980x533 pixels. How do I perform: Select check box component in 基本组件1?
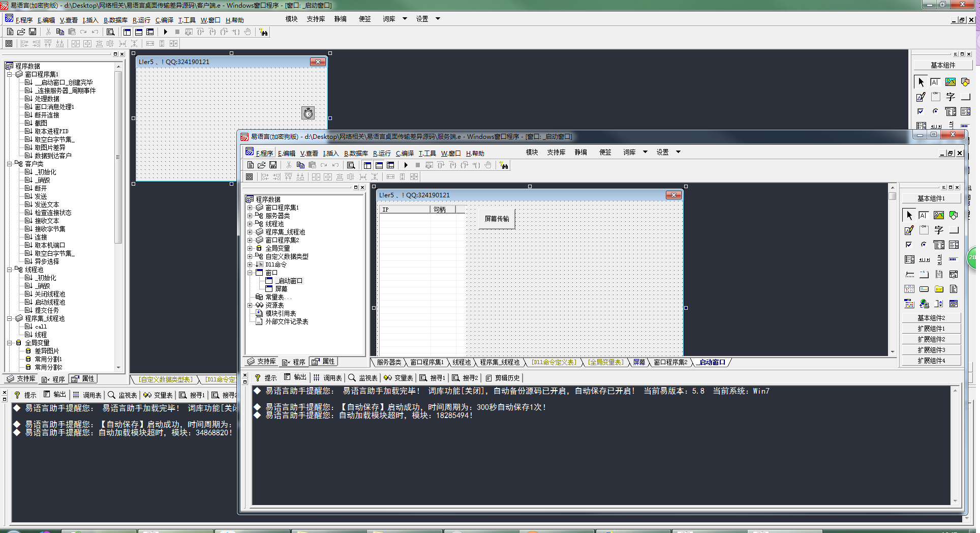[x=909, y=245]
